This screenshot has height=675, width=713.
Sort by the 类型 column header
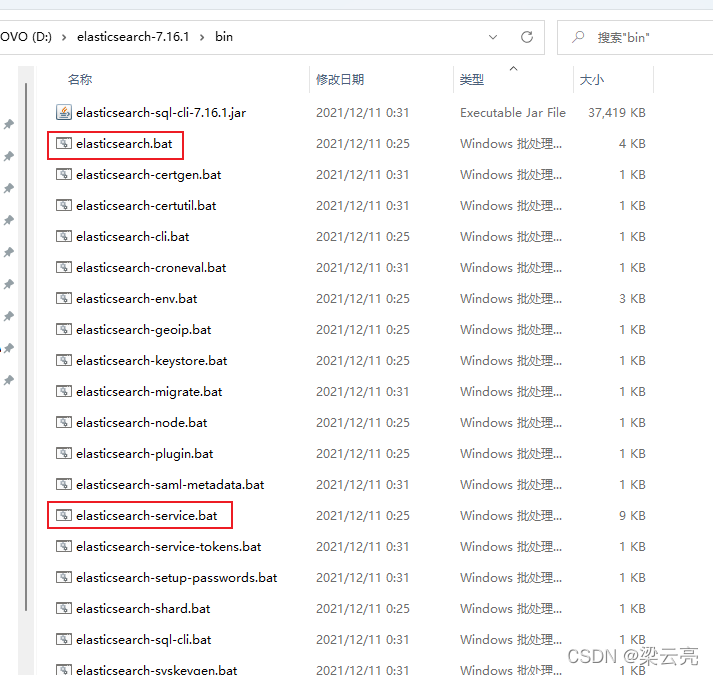pos(472,80)
